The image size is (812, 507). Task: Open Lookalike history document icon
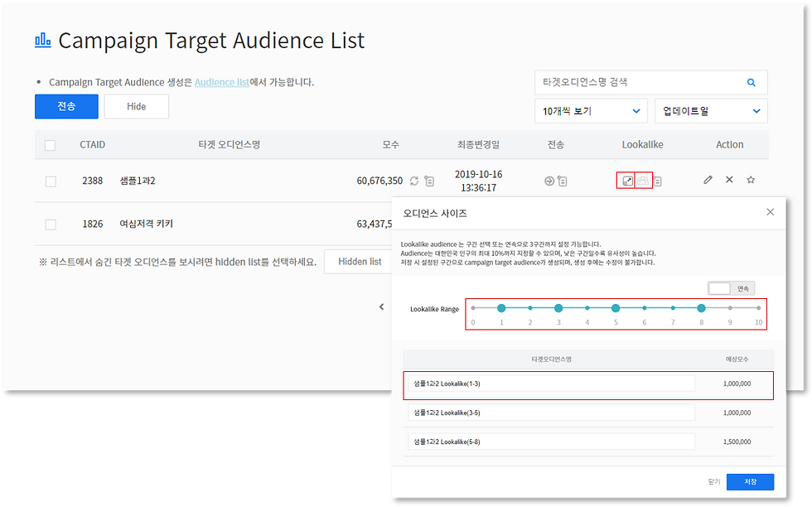click(657, 181)
